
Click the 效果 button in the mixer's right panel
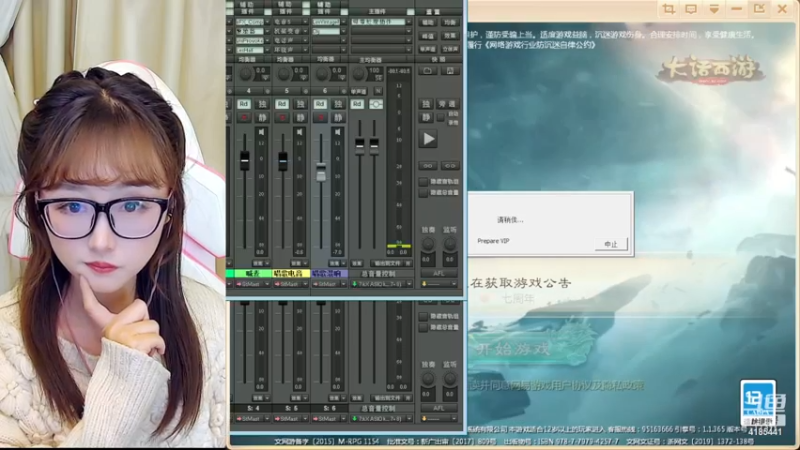pyautogui.click(x=450, y=36)
